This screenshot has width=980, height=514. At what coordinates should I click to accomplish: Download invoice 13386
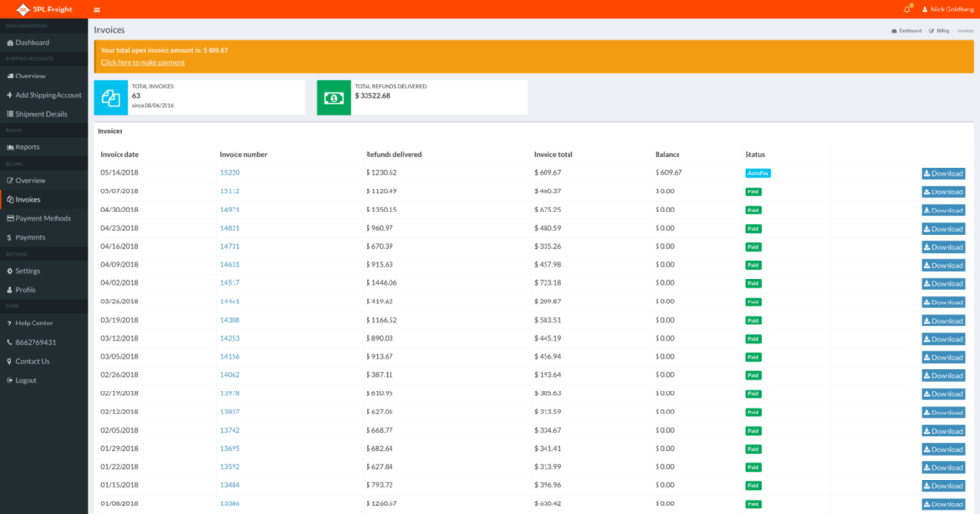coord(943,504)
